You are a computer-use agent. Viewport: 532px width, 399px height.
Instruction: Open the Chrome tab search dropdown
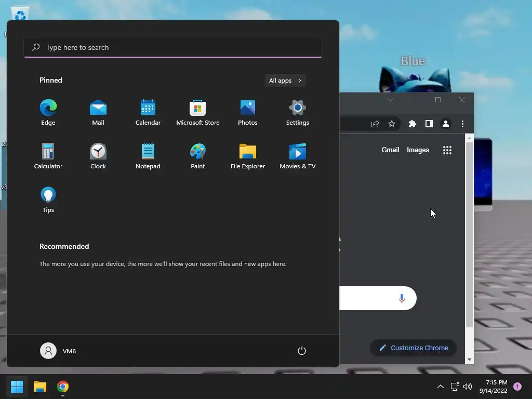tap(390, 100)
